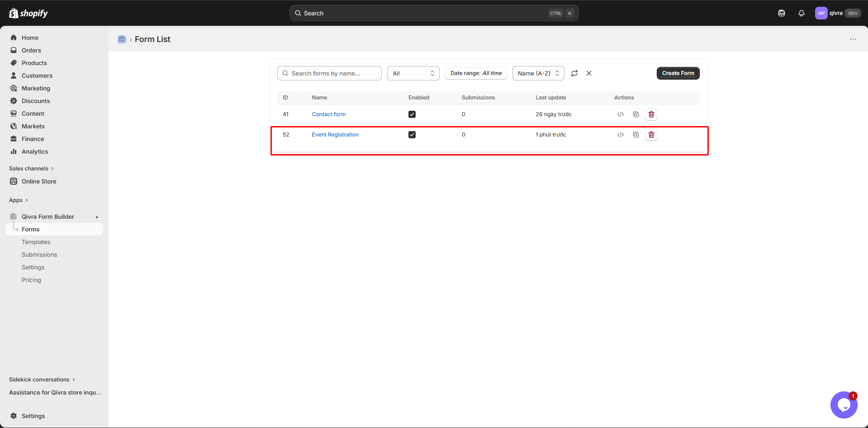
Task: Open Marketing in the sidebar
Action: (36, 88)
